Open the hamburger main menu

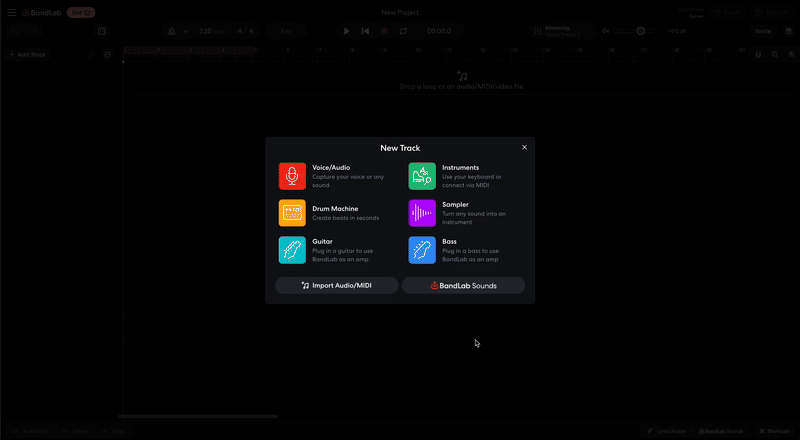coord(12,12)
